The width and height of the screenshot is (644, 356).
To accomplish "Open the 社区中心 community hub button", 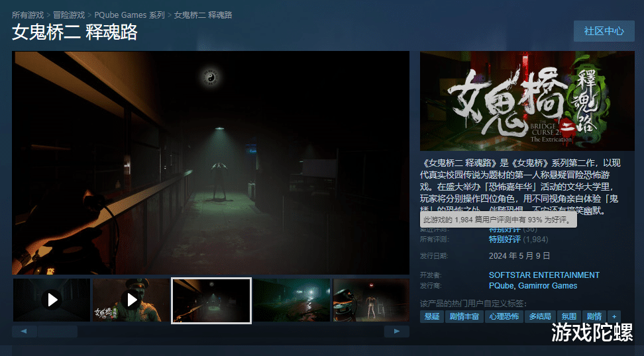I will (604, 31).
